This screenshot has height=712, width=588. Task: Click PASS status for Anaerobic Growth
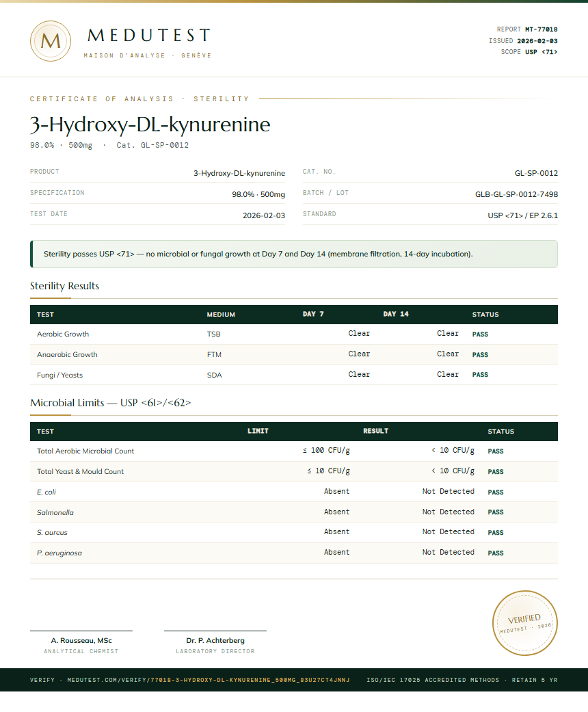click(x=480, y=355)
